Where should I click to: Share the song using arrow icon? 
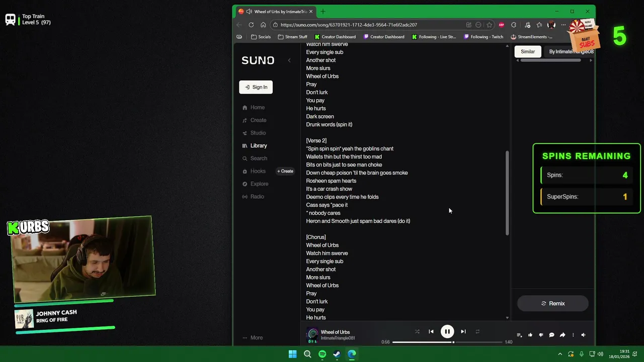(x=562, y=335)
